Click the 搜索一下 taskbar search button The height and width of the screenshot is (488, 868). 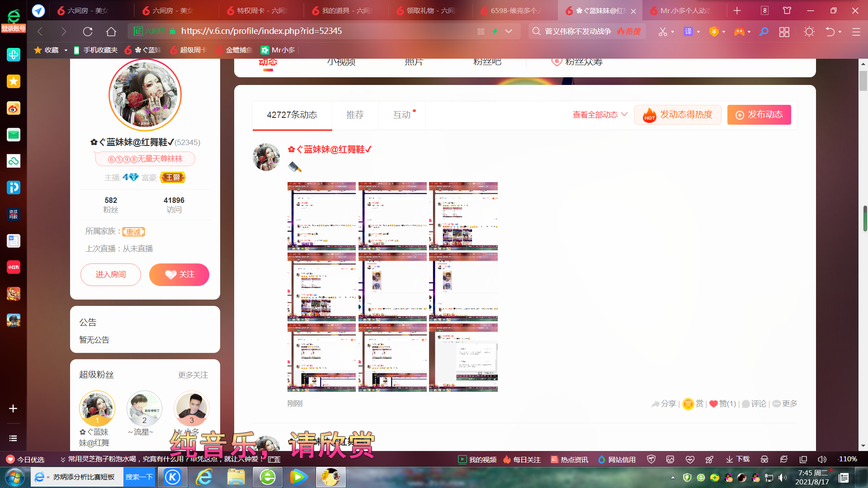pos(139,477)
